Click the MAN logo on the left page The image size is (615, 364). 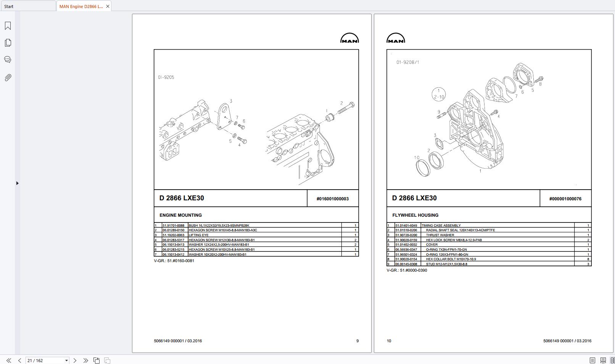click(349, 38)
